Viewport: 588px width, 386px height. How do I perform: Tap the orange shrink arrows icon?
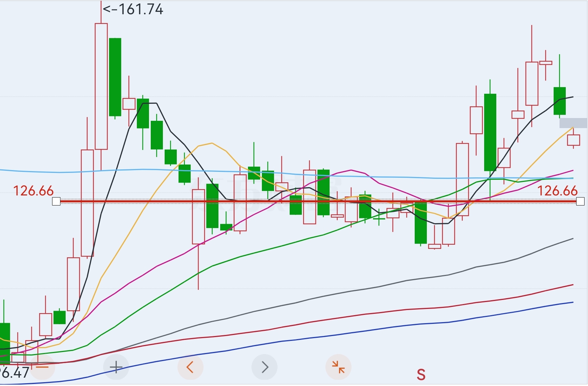click(x=338, y=367)
